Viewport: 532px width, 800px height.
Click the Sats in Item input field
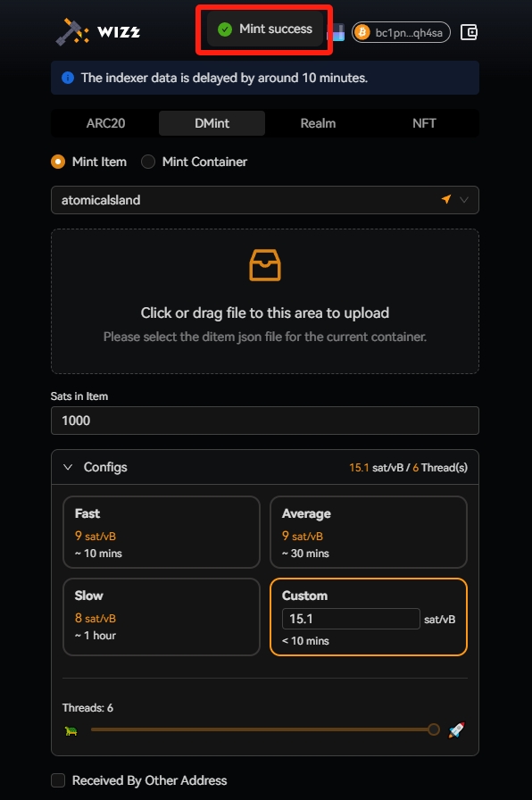click(265, 421)
